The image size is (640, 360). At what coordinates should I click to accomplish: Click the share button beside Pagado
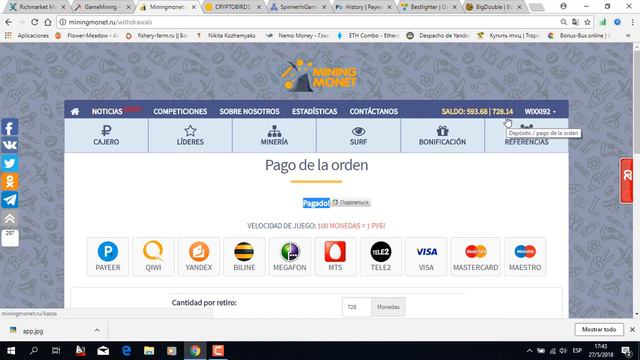[x=351, y=202]
